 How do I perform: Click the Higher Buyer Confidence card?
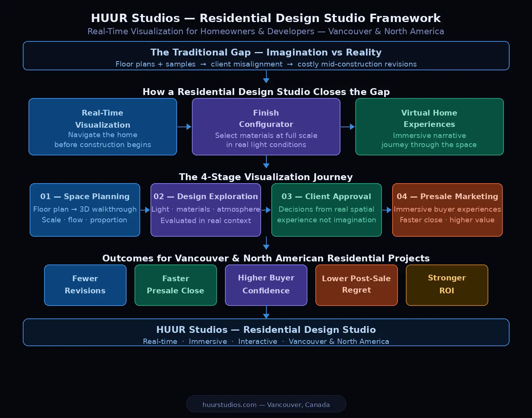266,285
